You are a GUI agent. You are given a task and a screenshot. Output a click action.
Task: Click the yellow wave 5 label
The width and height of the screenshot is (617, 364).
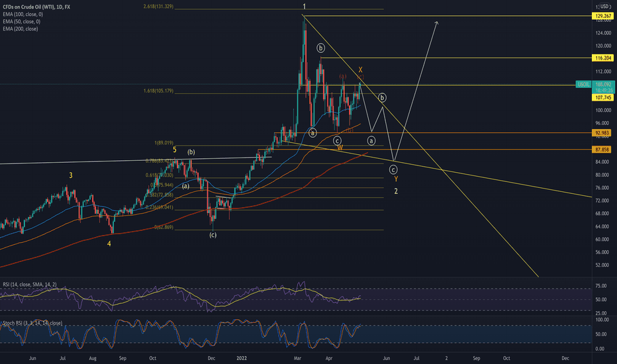[175, 150]
